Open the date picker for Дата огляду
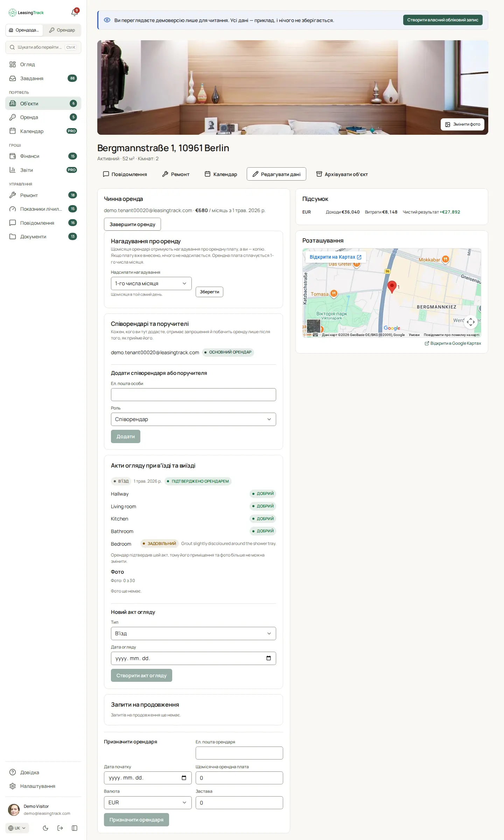The height and width of the screenshot is (840, 504). [268, 658]
